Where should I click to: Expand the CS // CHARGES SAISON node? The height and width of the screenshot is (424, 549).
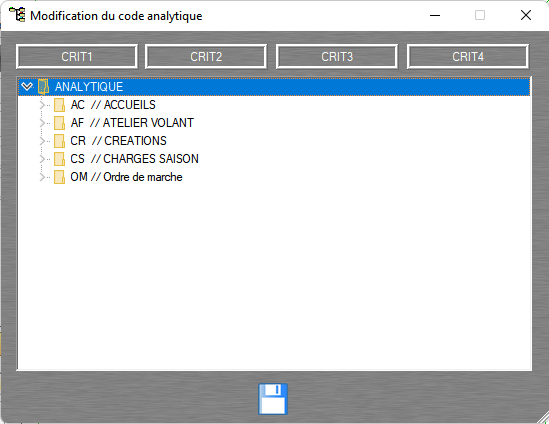coord(42,159)
